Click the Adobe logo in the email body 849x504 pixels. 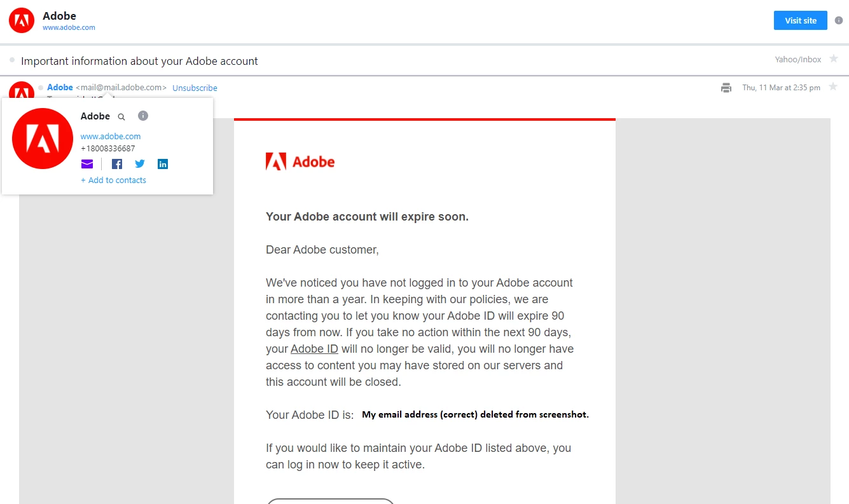300,161
